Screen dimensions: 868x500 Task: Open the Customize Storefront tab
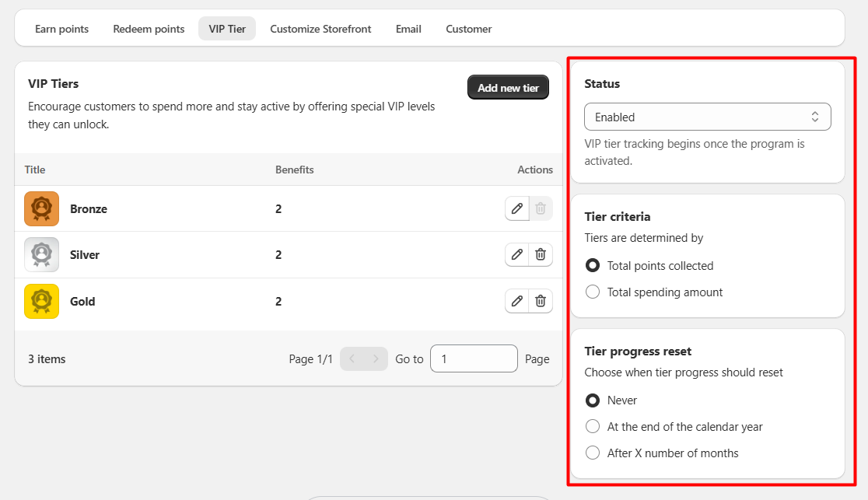pos(320,29)
